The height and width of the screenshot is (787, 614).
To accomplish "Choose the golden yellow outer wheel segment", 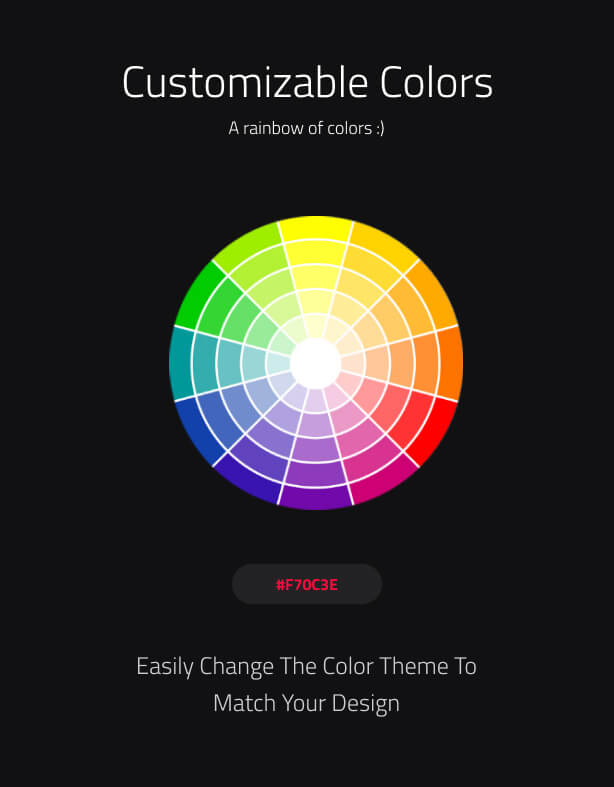I will (x=385, y=245).
